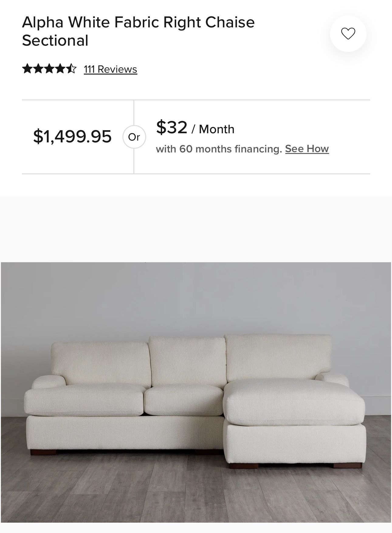
Task: Click the See How financing link
Action: tap(307, 149)
